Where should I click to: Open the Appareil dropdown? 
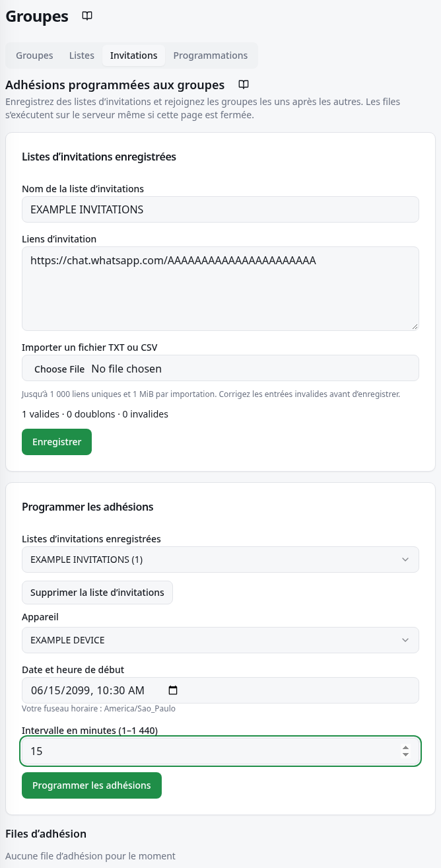[220, 640]
